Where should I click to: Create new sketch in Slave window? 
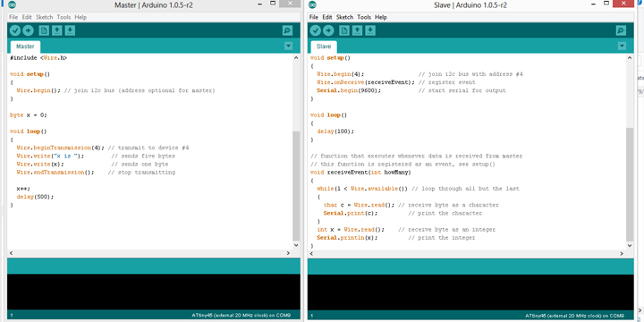(x=344, y=30)
